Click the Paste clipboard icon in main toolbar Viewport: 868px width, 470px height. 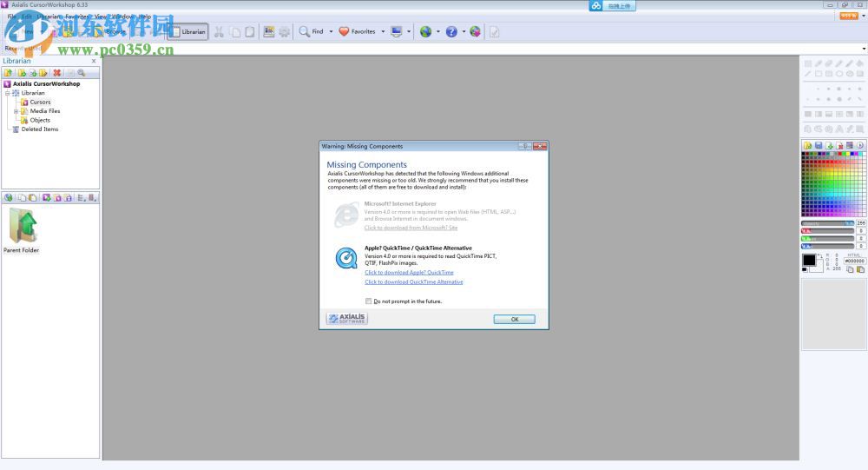pyautogui.click(x=250, y=31)
